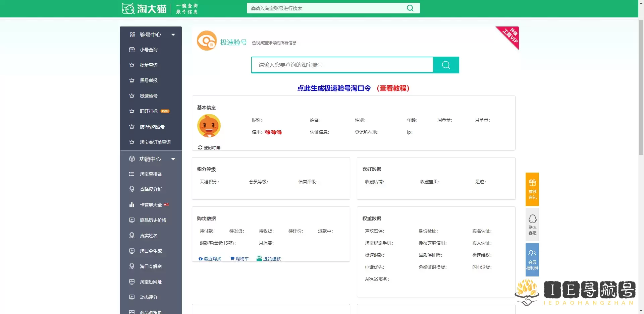Click the 授权芝麻信用 label
This screenshot has height=314, width=644.
pyautogui.click(x=433, y=243)
